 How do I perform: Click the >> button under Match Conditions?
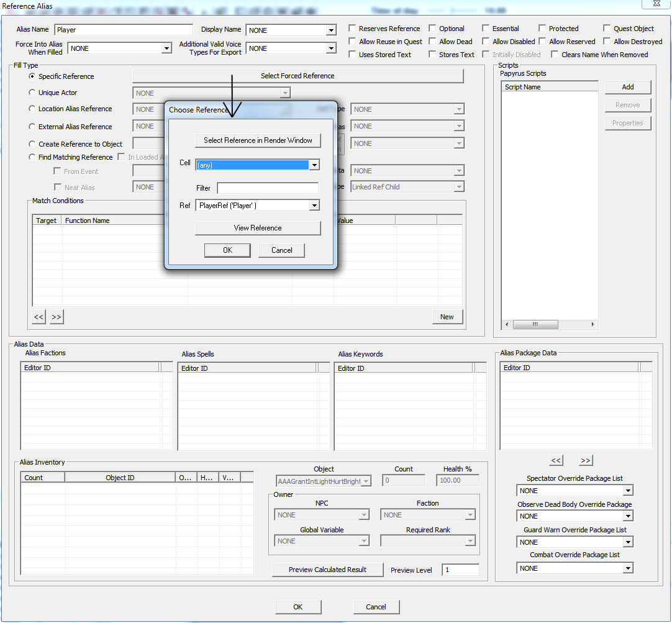pos(57,317)
